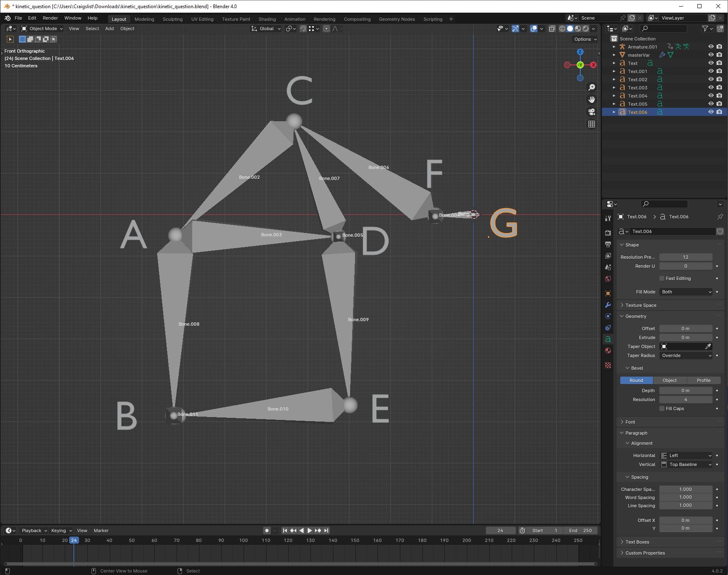The image size is (728, 575).
Task: Click frame 100 on the timeline ruler
Action: point(244,540)
